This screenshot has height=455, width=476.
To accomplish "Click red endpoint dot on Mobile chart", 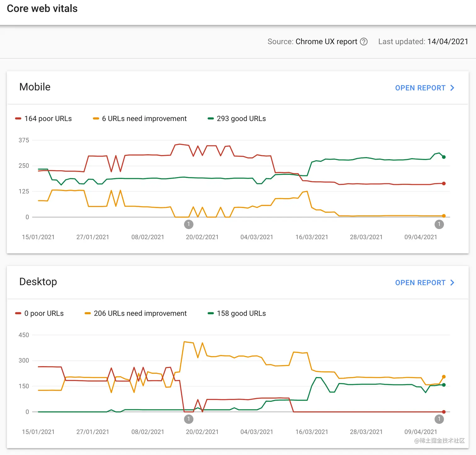I will coord(444,183).
